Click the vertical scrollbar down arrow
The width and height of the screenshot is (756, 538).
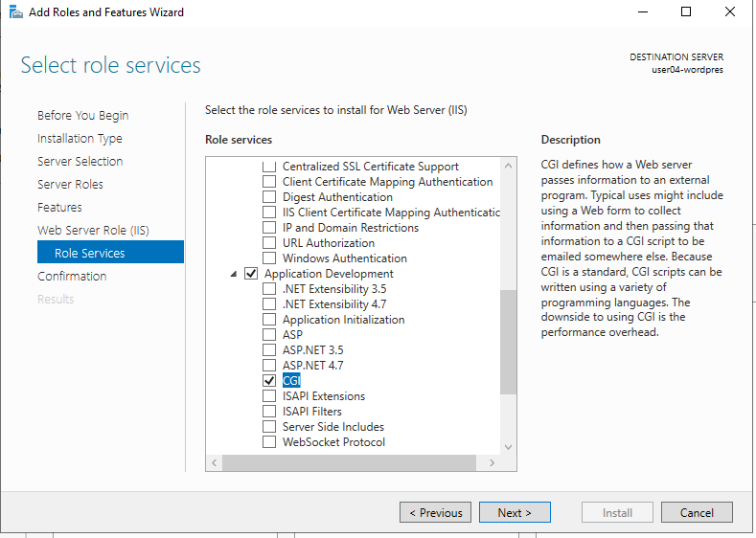[508, 447]
